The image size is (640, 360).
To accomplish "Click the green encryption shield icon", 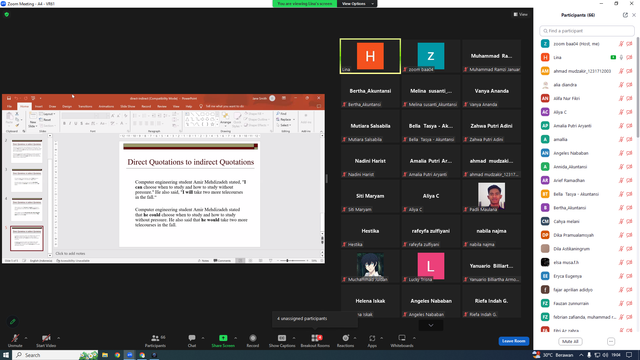I will (7, 14).
